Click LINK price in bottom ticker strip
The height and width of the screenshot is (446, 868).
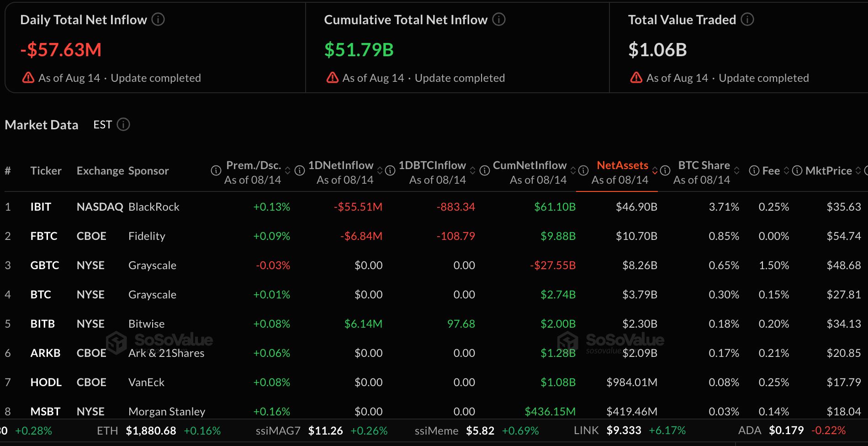[624, 430]
